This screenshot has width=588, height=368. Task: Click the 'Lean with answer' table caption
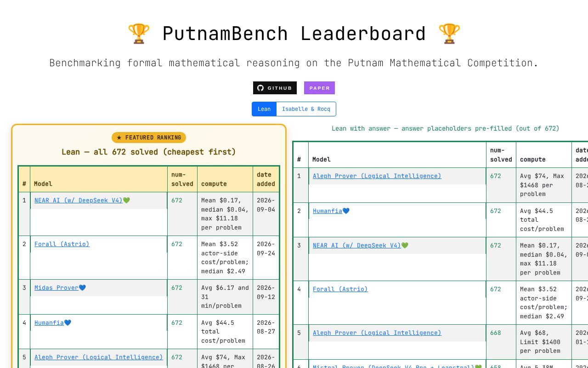[x=446, y=128]
